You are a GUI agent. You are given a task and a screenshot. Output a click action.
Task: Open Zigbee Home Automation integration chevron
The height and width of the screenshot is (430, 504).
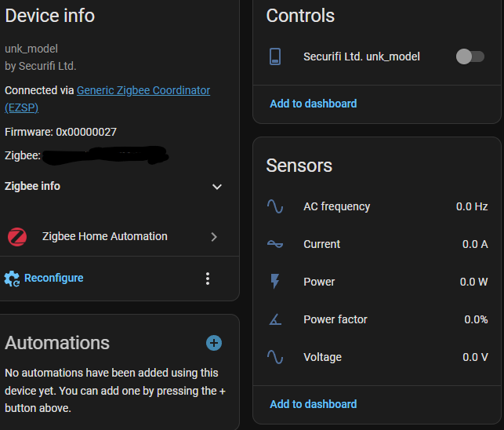point(214,236)
